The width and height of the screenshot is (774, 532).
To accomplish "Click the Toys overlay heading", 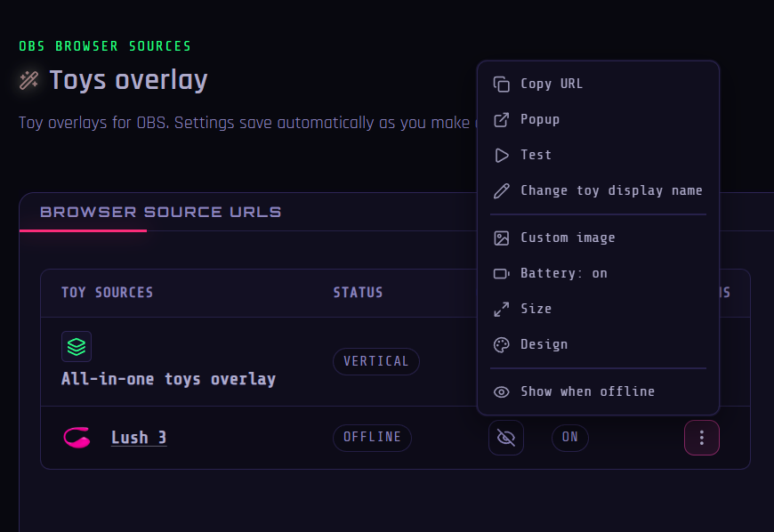I will [128, 80].
